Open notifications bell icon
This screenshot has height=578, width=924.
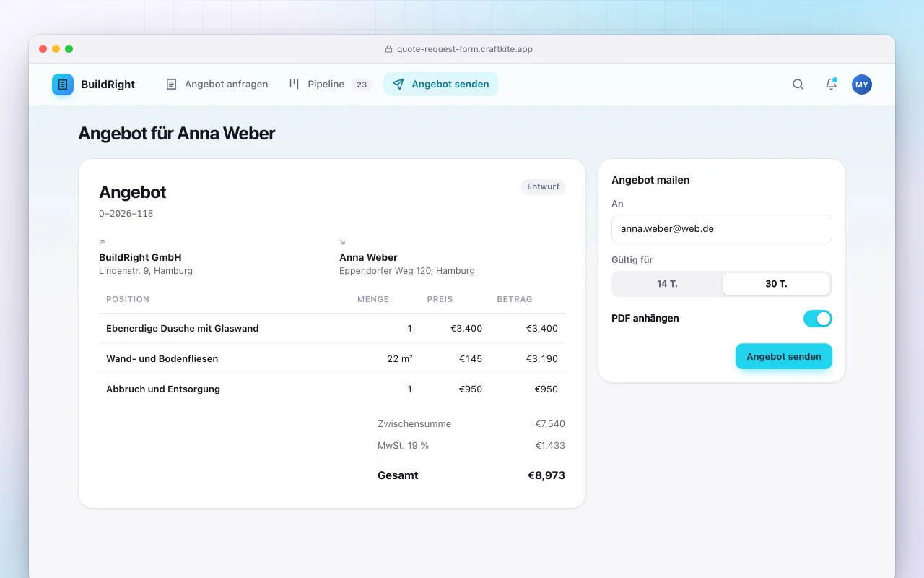tap(831, 85)
